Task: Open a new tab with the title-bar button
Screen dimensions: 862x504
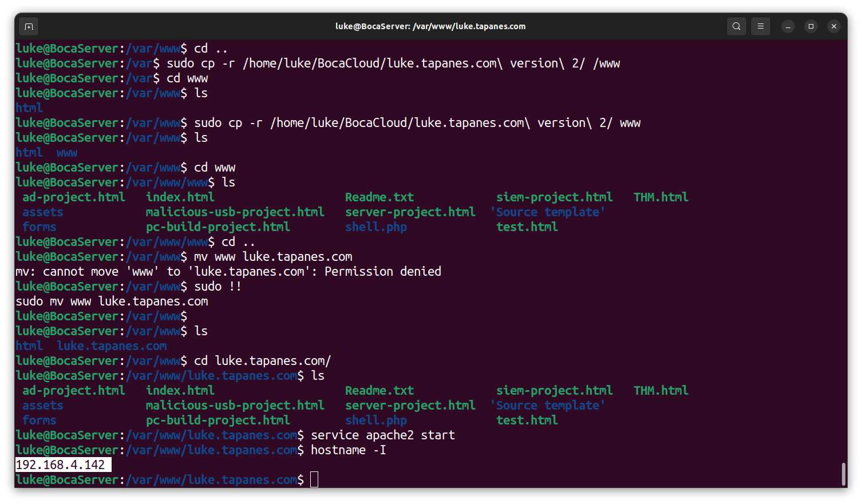Action: pos(29,26)
